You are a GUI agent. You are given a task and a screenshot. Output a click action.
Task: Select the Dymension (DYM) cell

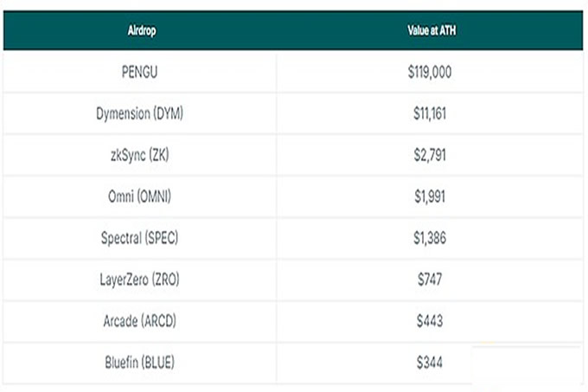[141, 114]
